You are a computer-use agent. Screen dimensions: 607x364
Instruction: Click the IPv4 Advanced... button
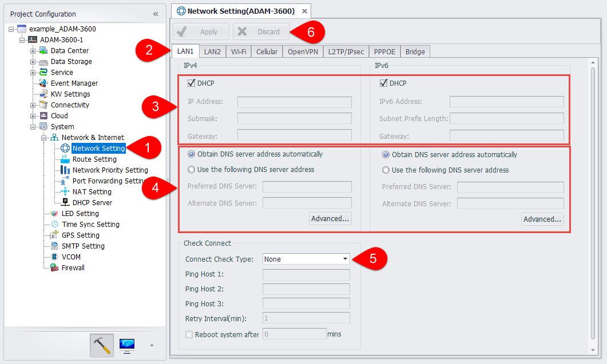pos(330,218)
